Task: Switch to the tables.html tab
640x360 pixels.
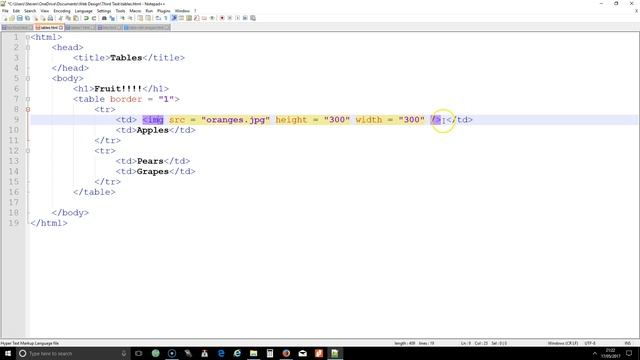Action: [x=48, y=27]
